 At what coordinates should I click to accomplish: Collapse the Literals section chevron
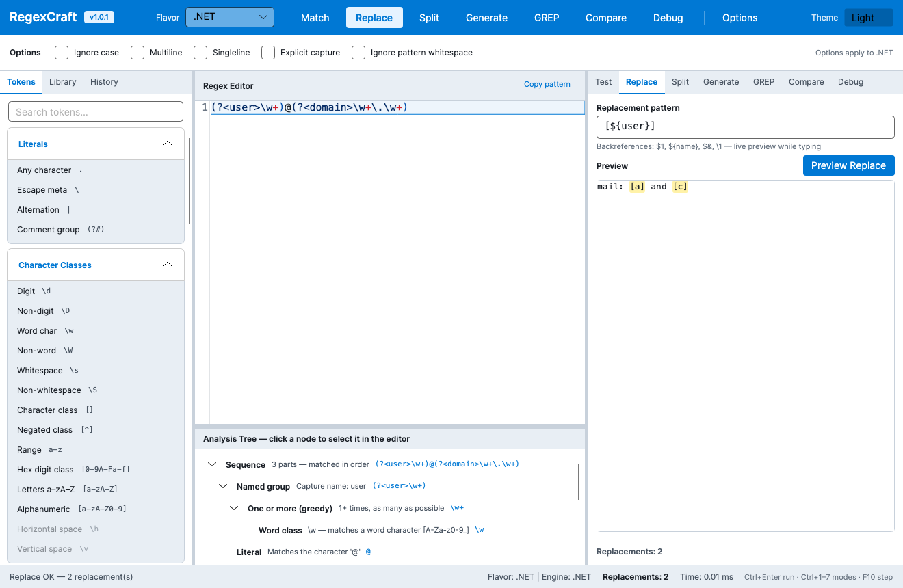(168, 144)
